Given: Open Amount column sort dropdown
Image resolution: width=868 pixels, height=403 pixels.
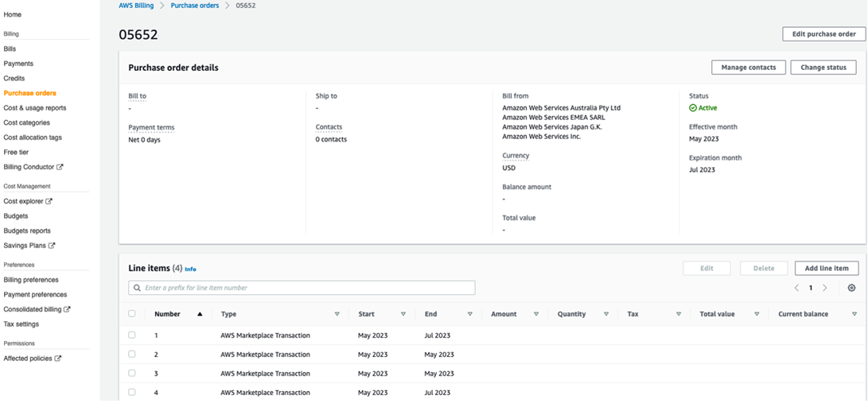Looking at the screenshot, I should pos(536,314).
